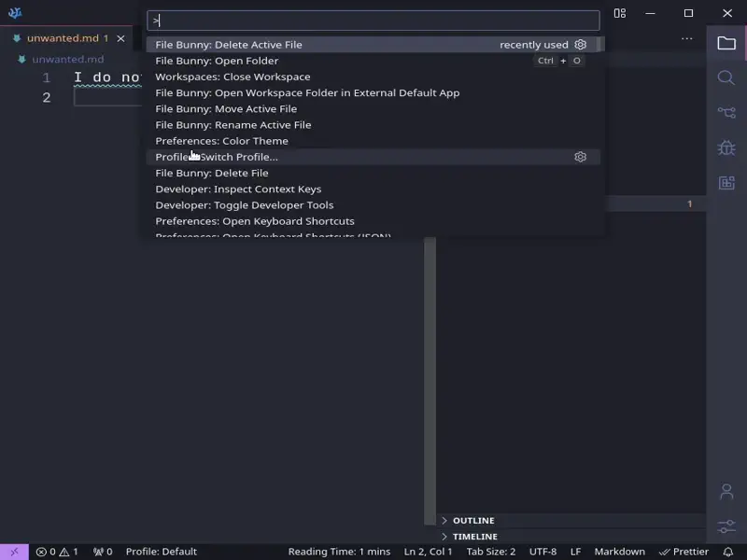
Task: Click problem count badge 1 in side panel
Action: click(689, 203)
